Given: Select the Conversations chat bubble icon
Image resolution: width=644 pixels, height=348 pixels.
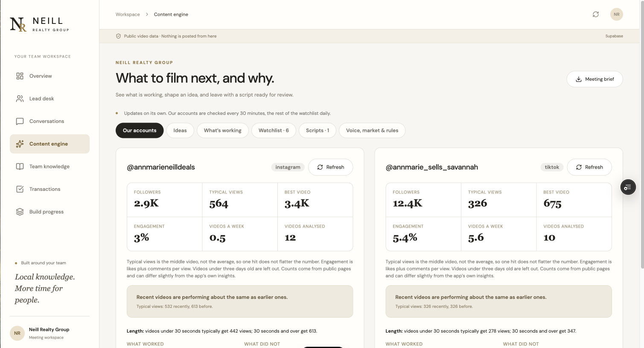Looking at the screenshot, I should point(20,121).
